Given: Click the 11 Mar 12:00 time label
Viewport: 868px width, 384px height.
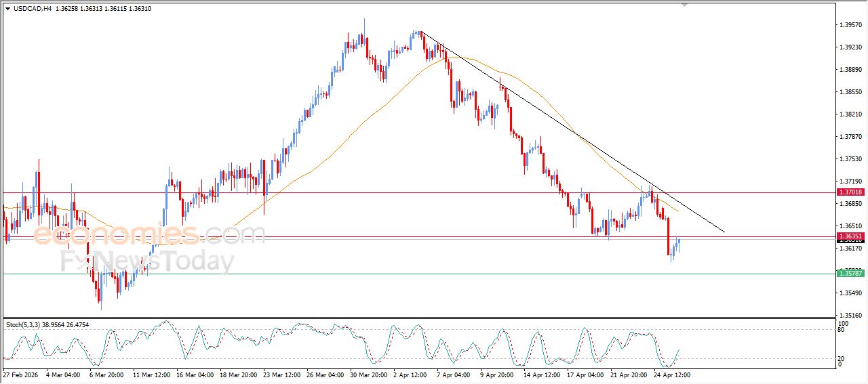Looking at the screenshot, I should tap(151, 375).
